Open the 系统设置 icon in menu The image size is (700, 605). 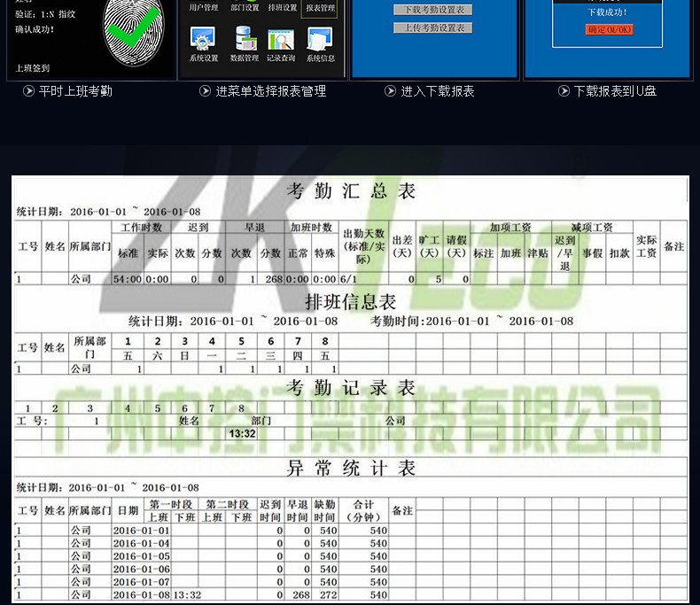[x=204, y=40]
